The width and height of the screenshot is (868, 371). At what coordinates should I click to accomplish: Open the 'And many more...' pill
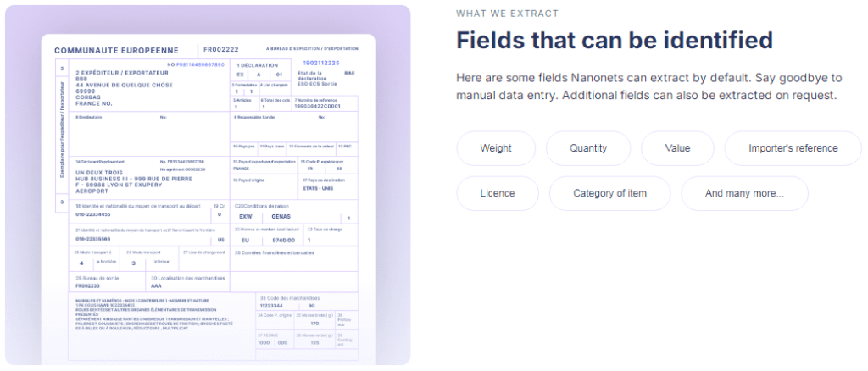744,193
